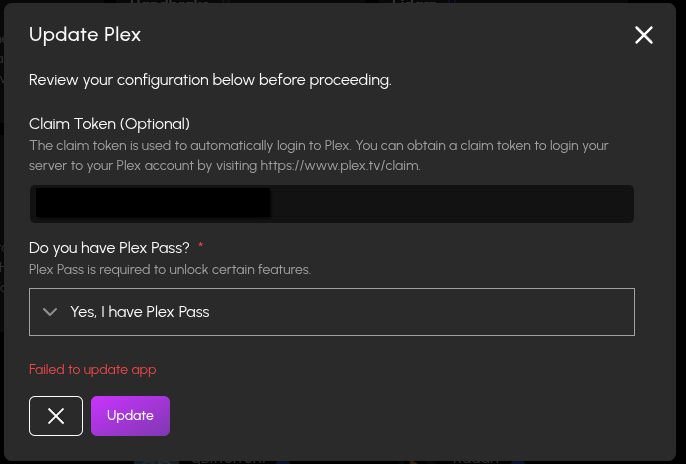The width and height of the screenshot is (686, 464).
Task: Click the "Update Plex" dialog title
Action: pyautogui.click(x=85, y=35)
